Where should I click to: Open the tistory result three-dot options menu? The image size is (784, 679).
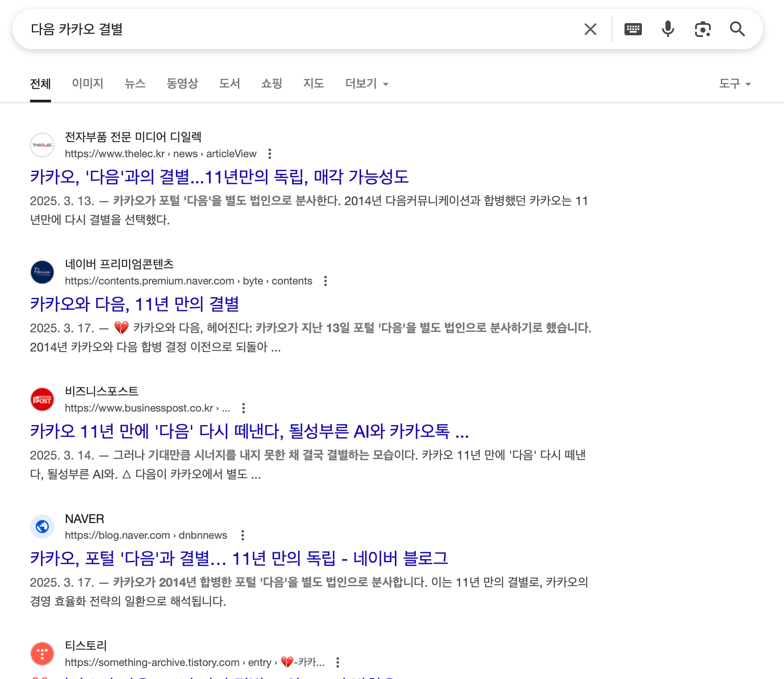tap(338, 662)
